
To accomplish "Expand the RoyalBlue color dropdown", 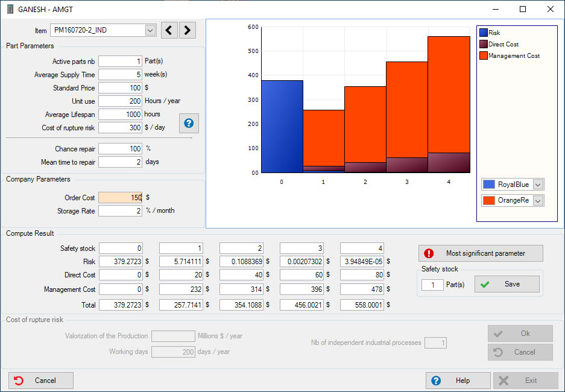I will (538, 185).
